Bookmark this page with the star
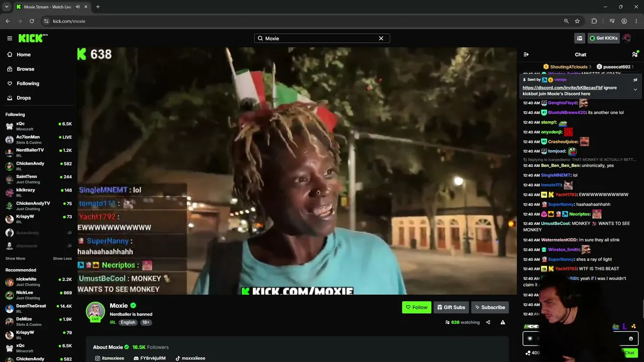The width and height of the screenshot is (644, 362). (x=577, y=21)
